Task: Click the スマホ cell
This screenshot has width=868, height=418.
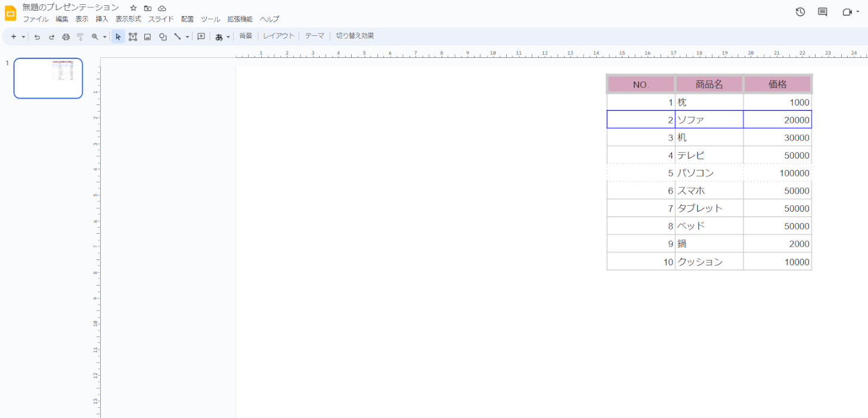Action: 709,191
